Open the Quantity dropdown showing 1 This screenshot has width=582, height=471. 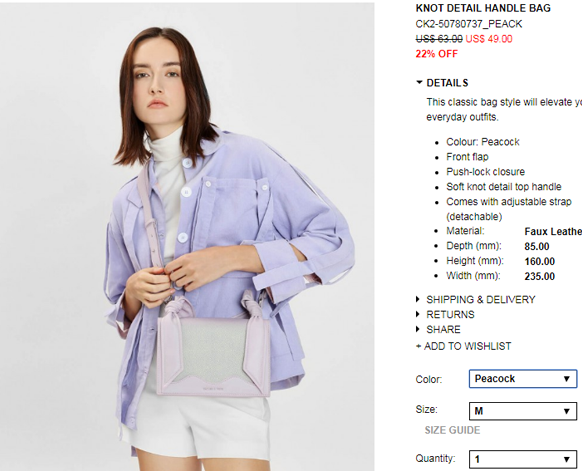(x=523, y=459)
